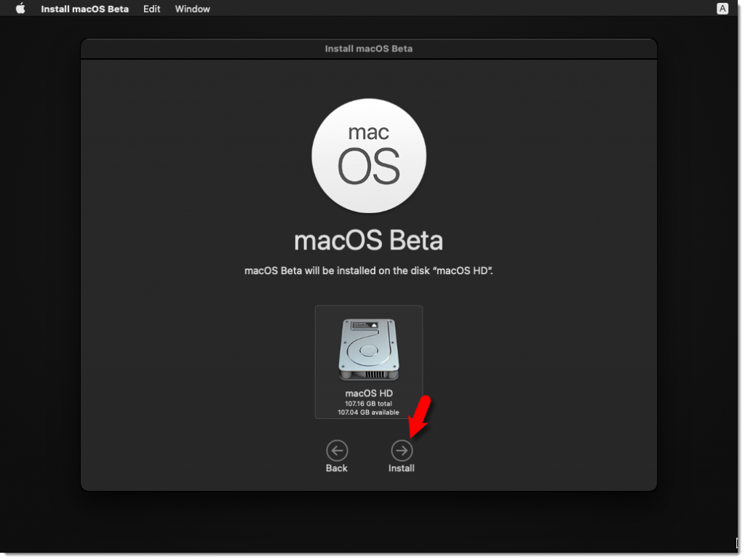Screen dimensions: 745x560
Task: Click the install destination description sentence
Action: [369, 271]
